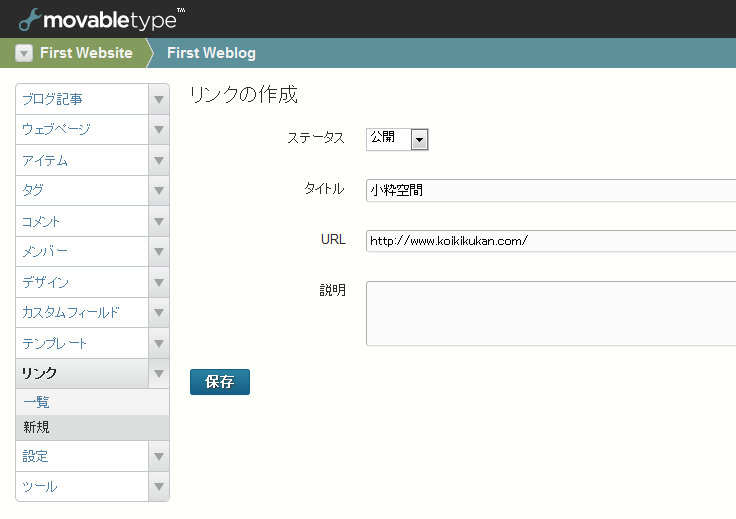736x519 pixels.
Task: Click the 説明 description text area
Action: [x=551, y=313]
